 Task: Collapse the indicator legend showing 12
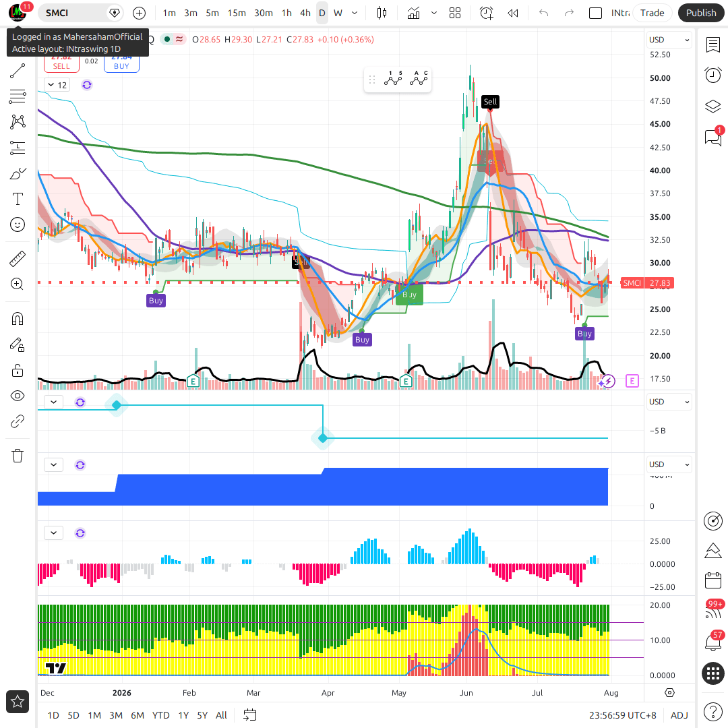(57, 85)
